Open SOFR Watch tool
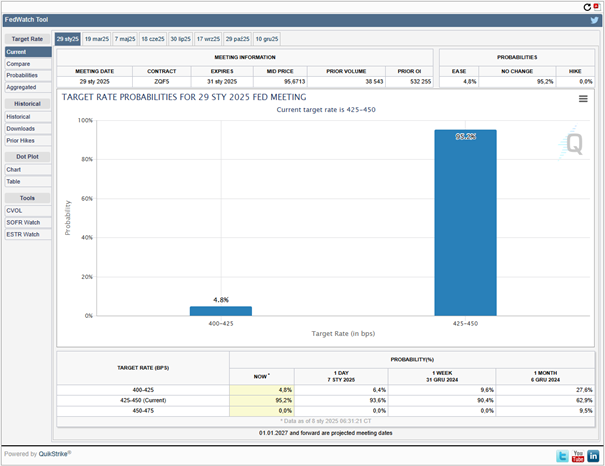The width and height of the screenshot is (605, 466). 23,222
